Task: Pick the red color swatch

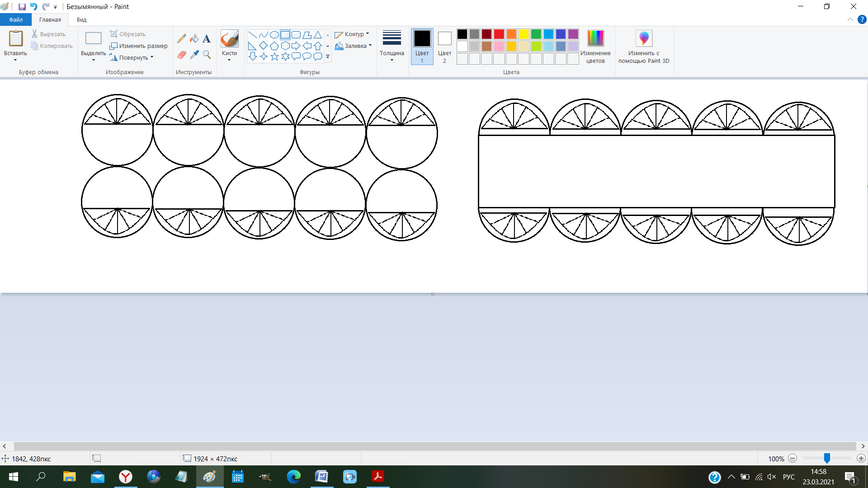Action: [x=499, y=34]
